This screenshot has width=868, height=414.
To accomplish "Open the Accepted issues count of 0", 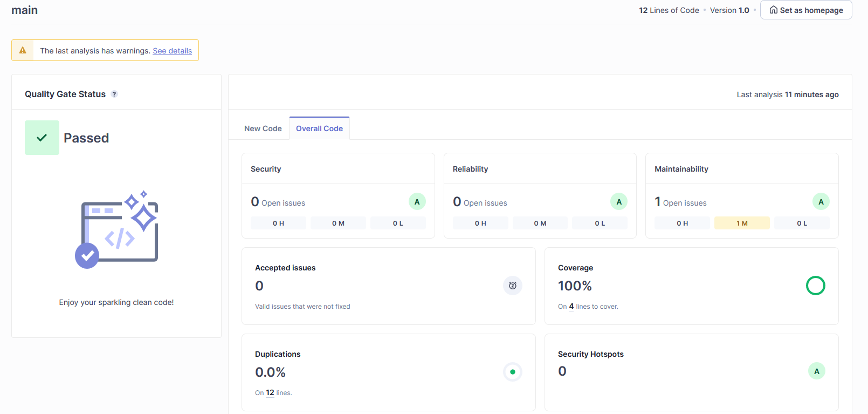I will pyautogui.click(x=259, y=286).
